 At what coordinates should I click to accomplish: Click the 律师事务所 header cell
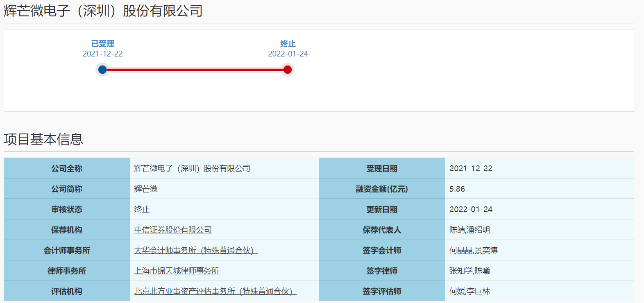67,271
